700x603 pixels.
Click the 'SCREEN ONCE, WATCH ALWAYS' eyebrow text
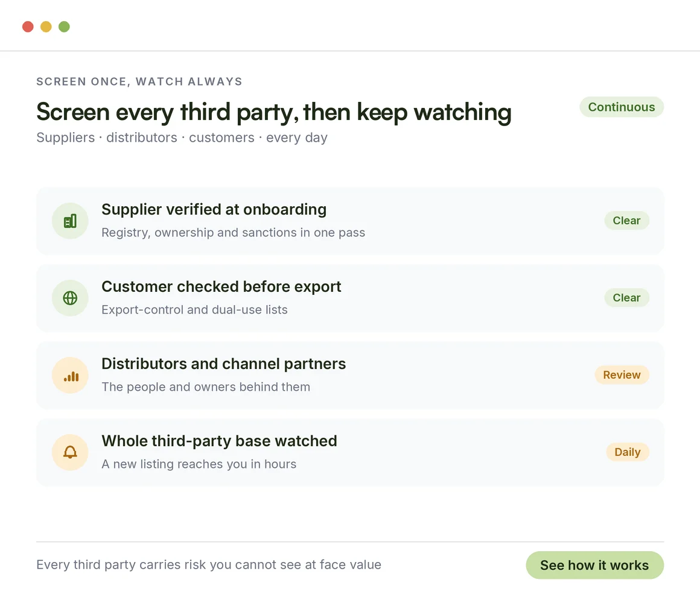[139, 81]
